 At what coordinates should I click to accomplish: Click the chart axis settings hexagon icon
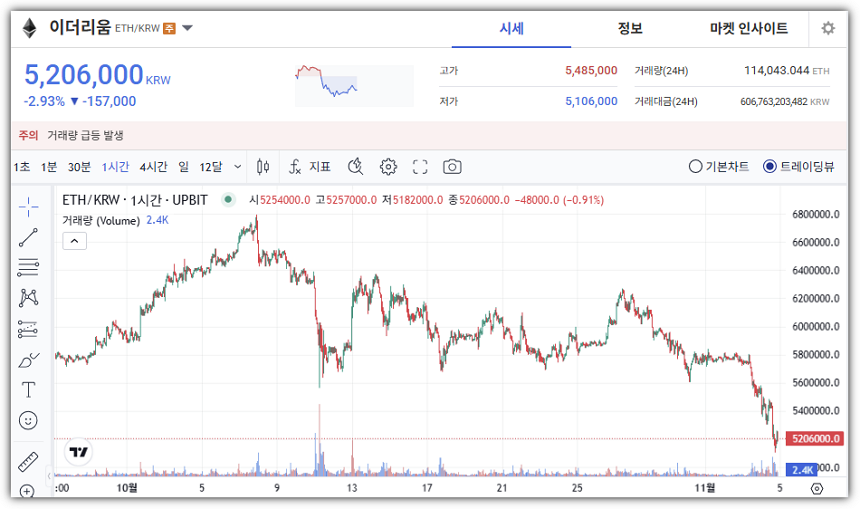coord(817,488)
